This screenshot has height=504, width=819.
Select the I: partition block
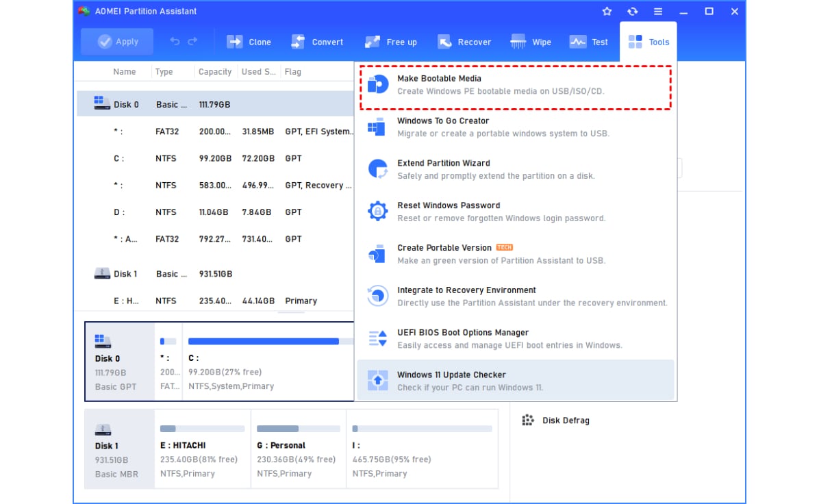(x=422, y=449)
